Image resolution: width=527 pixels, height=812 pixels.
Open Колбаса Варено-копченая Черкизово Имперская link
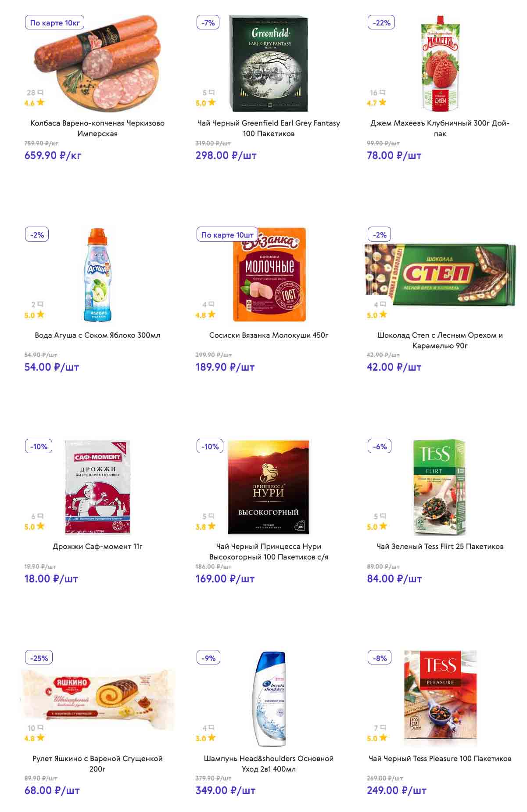[x=97, y=128]
